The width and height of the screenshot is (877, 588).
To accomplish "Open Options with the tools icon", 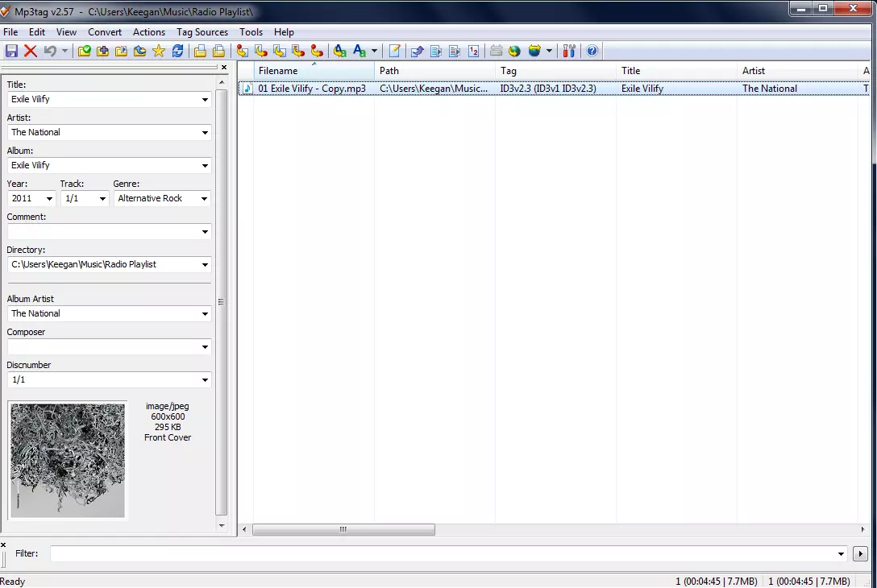I will 569,51.
